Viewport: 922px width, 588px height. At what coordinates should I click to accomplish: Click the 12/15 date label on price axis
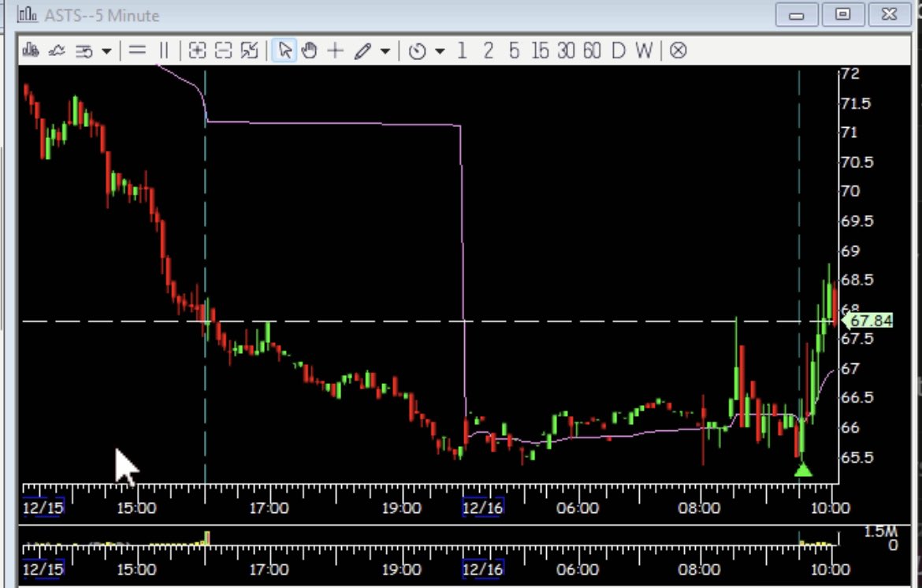click(43, 508)
